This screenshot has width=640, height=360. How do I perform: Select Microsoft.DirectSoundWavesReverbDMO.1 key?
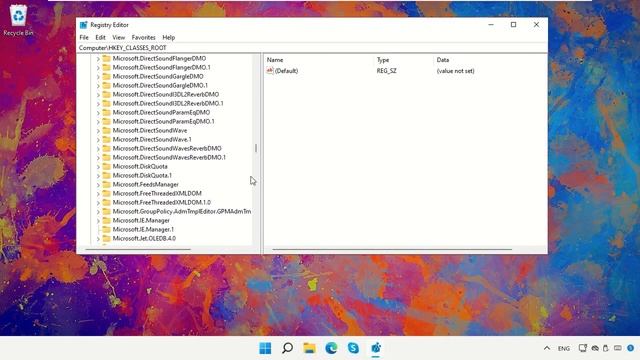[169, 158]
